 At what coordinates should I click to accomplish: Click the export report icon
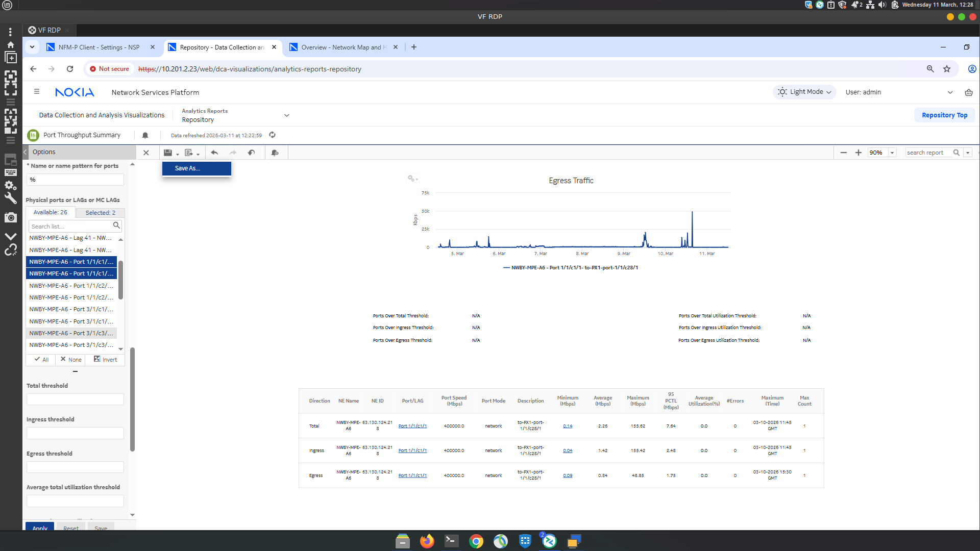(189, 153)
